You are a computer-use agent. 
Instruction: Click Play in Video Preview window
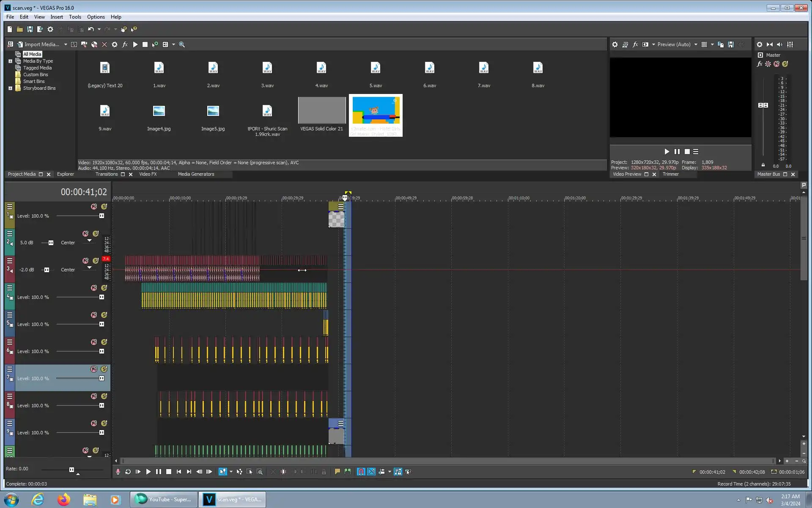point(667,152)
